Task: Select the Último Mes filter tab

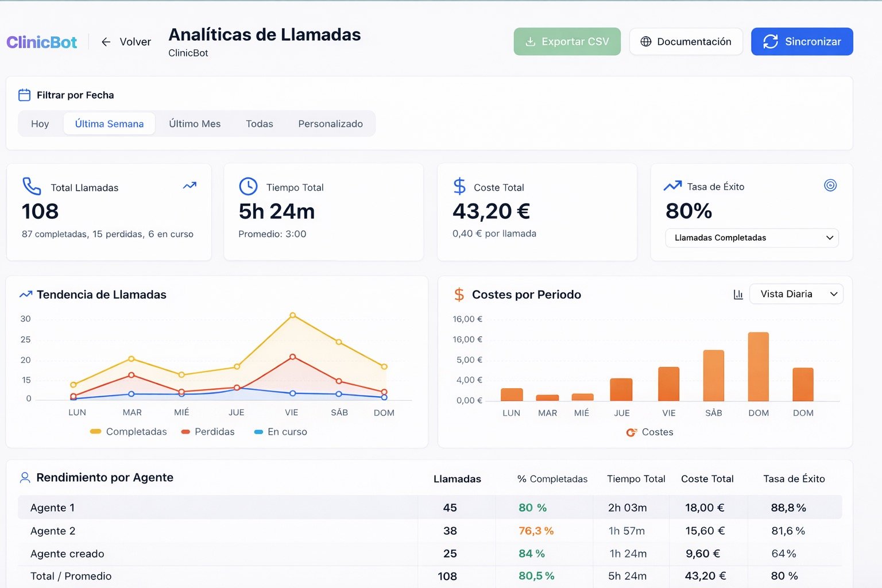Action: (x=195, y=124)
